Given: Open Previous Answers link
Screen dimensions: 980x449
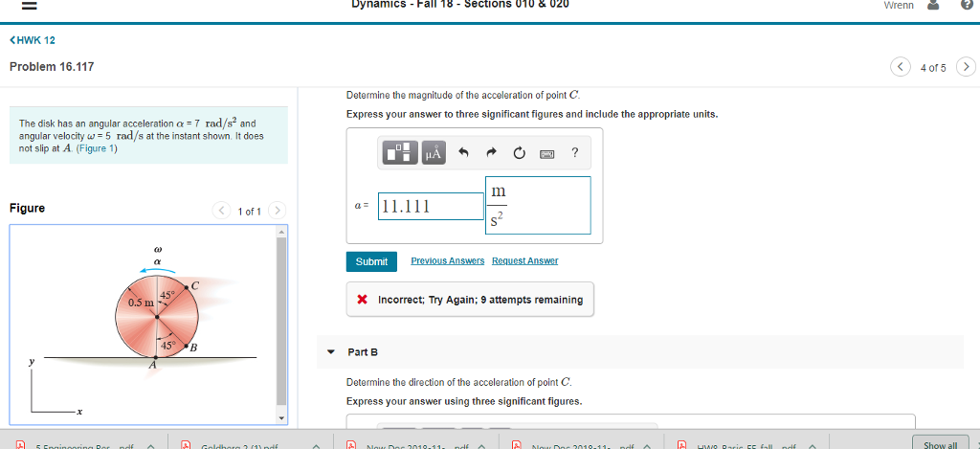Looking at the screenshot, I should 448,260.
